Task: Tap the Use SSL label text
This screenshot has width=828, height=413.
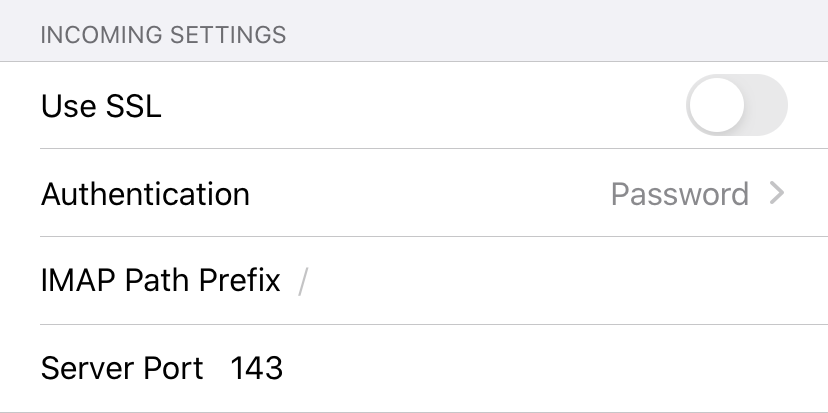Action: click(x=101, y=106)
